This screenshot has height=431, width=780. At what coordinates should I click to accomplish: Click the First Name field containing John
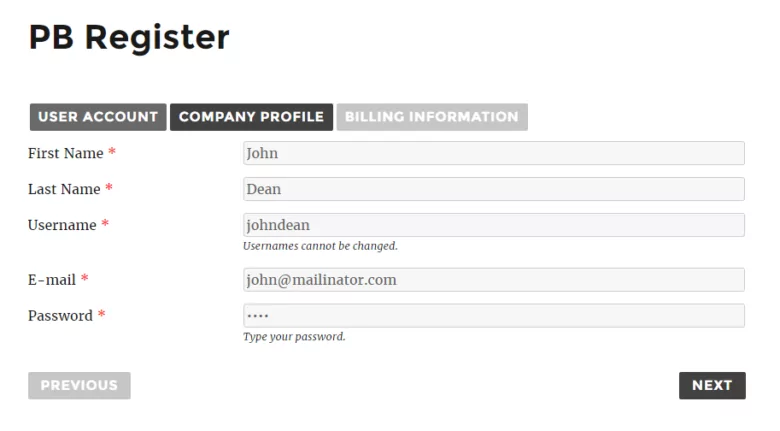(x=493, y=153)
